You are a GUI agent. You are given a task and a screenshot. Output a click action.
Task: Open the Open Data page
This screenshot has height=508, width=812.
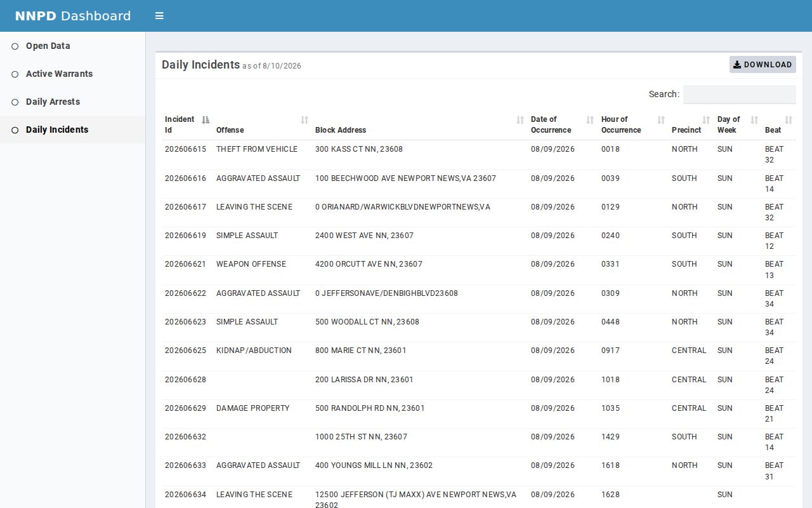point(48,46)
